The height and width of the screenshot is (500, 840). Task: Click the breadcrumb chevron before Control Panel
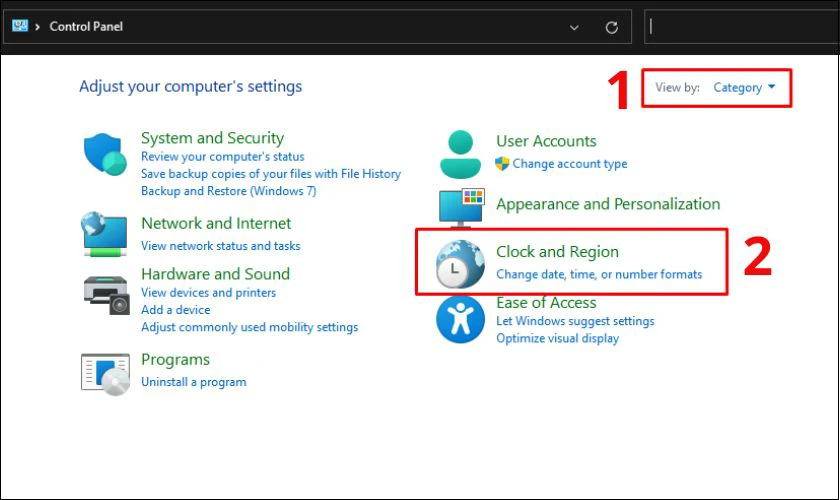[x=37, y=27]
